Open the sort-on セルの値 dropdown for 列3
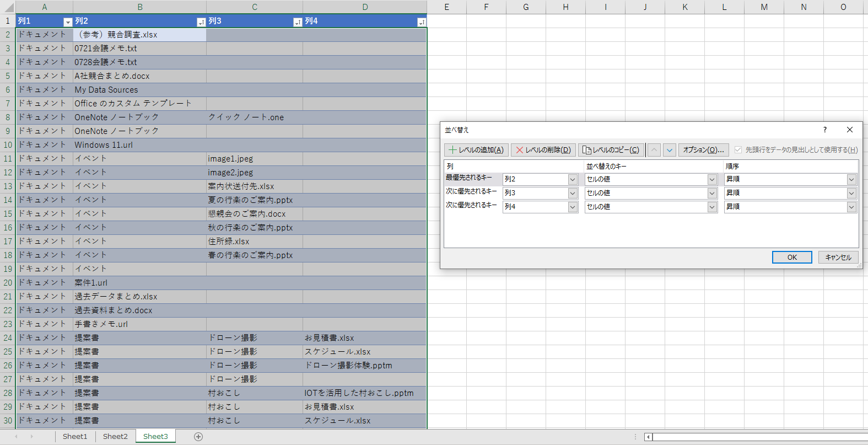The width and height of the screenshot is (868, 445). pyautogui.click(x=712, y=193)
